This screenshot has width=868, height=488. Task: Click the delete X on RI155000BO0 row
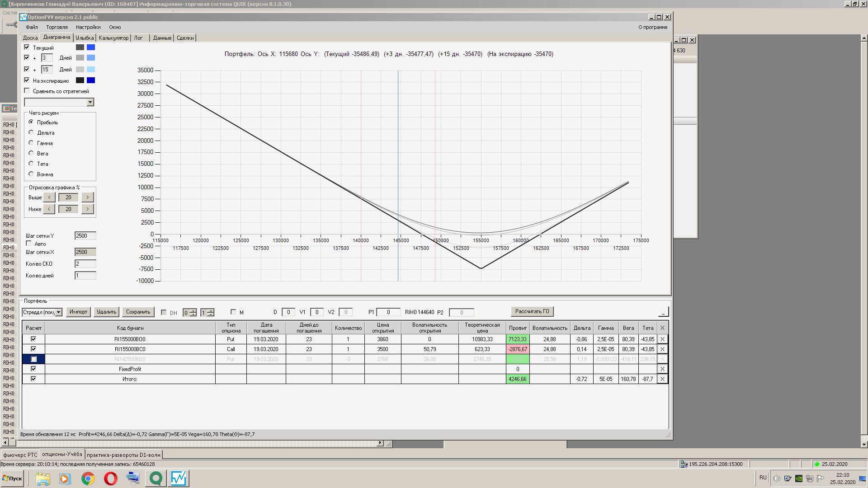coord(662,339)
